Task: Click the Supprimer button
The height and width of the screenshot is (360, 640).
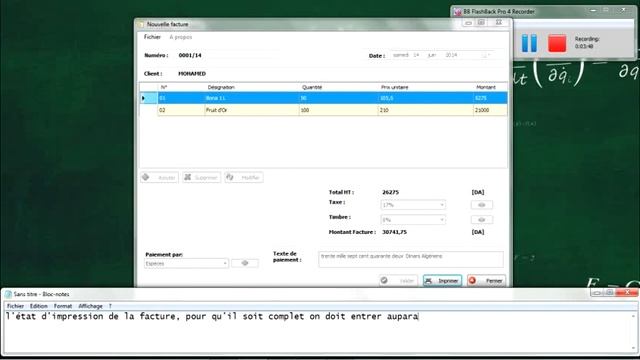Action: click(x=202, y=178)
